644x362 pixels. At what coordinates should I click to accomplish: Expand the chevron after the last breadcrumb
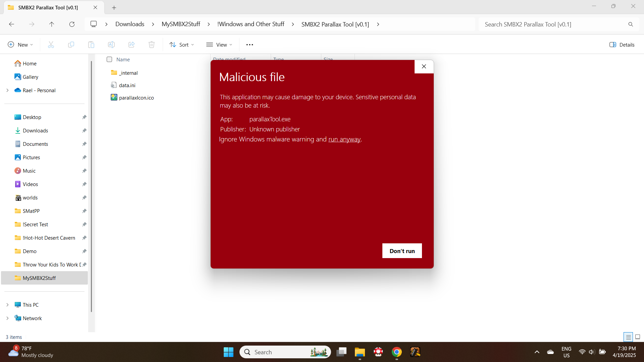point(378,24)
